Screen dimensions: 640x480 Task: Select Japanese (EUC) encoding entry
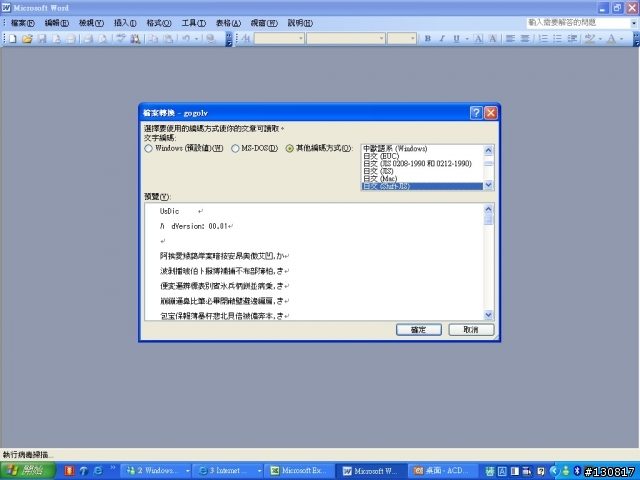coord(422,156)
